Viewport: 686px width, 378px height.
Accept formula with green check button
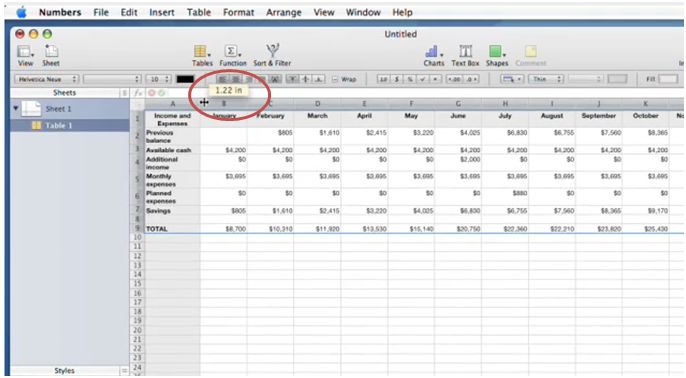click(161, 93)
